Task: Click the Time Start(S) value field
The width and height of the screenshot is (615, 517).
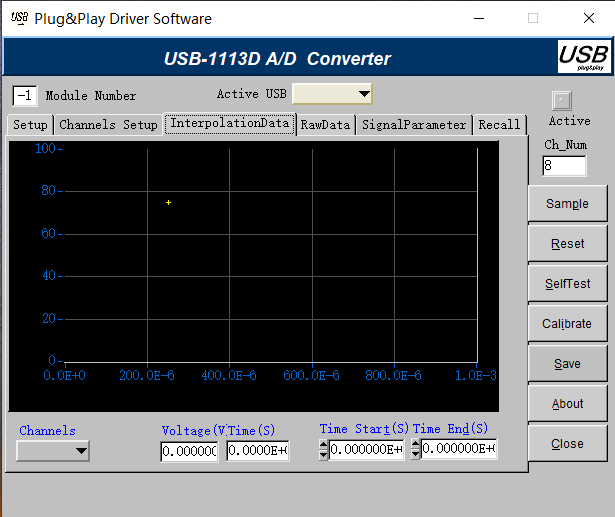Action: click(366, 449)
